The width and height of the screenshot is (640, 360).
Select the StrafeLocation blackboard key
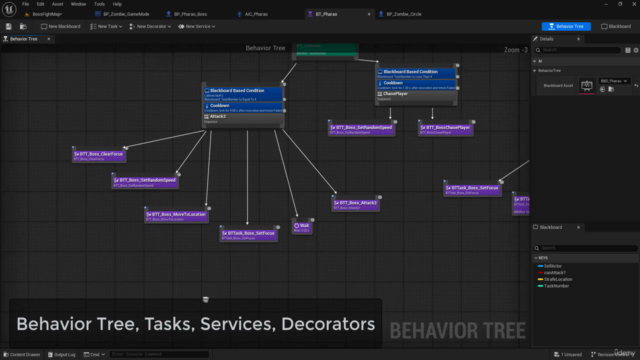[x=558, y=280]
